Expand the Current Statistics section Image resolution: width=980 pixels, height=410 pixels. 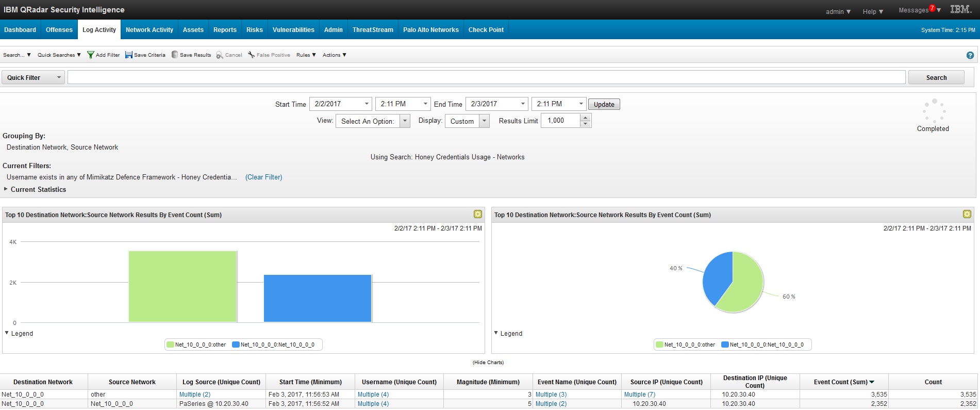click(x=6, y=189)
